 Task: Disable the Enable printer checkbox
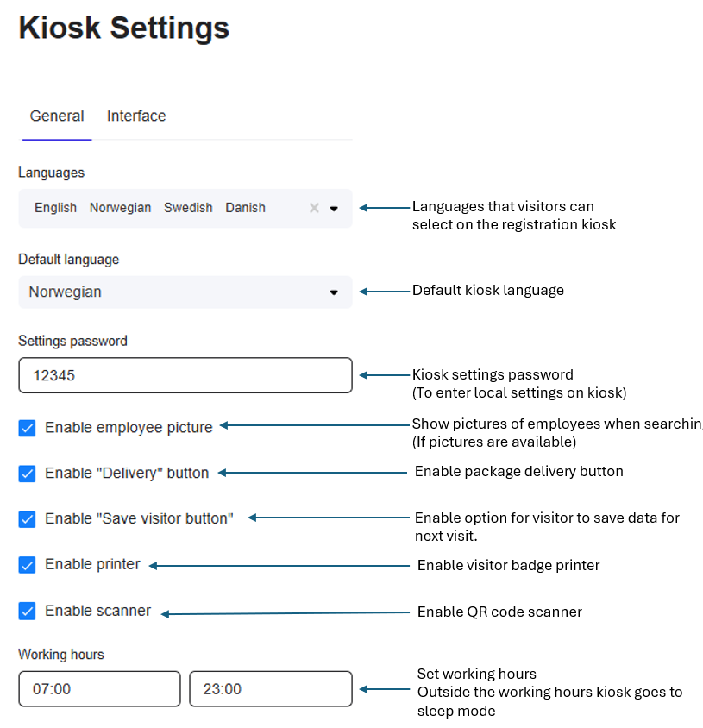point(28,565)
